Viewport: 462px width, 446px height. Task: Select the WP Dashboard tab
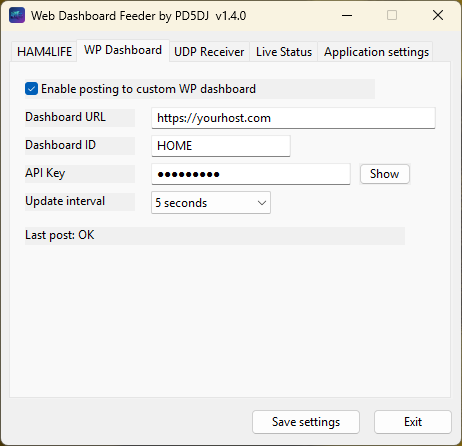click(x=123, y=50)
